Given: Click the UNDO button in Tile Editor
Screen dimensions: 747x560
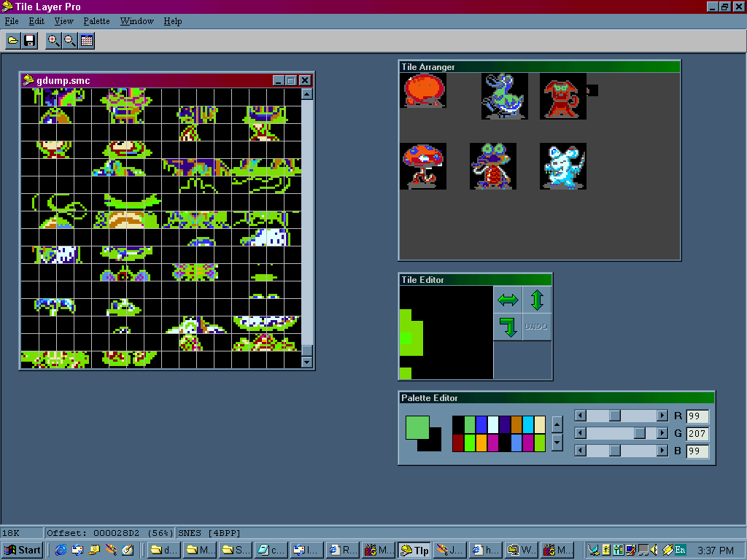Looking at the screenshot, I should 537,327.
